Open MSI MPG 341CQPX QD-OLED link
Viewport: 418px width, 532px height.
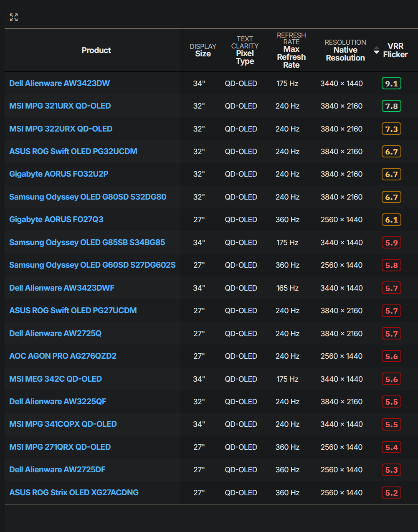[63, 424]
